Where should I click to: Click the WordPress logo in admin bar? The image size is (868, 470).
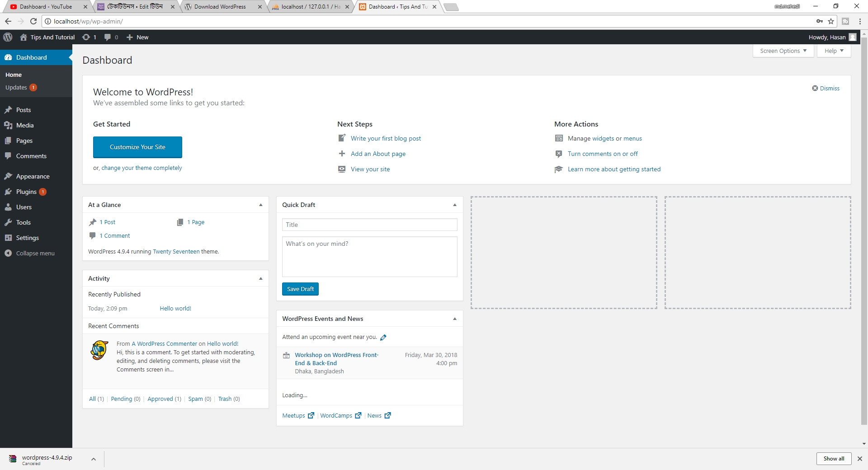[x=8, y=37]
